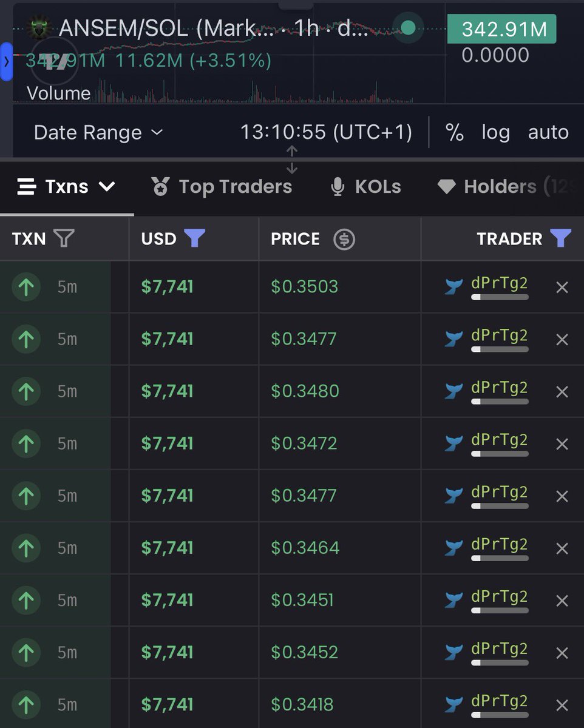
Task: Click buy arrow icon on $0.3480 row
Action: (x=25, y=391)
